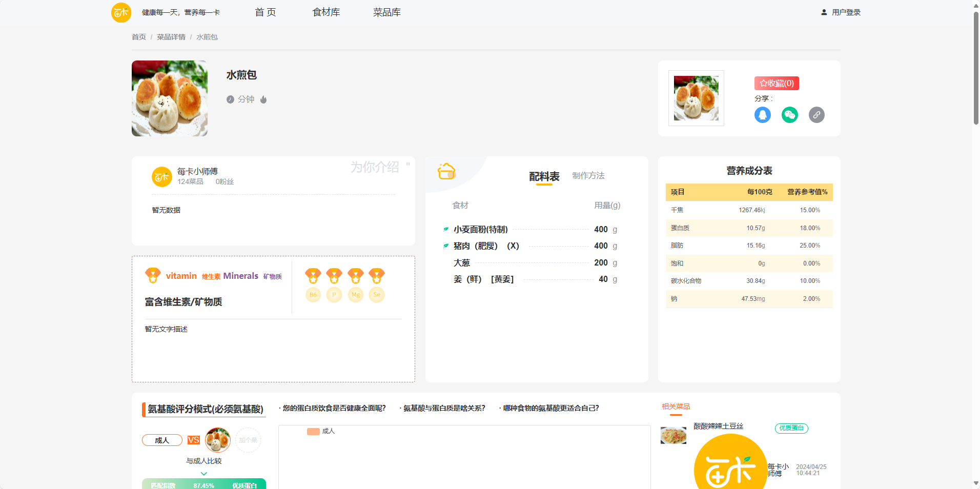Select the B6 vitamin badge
980x489 pixels.
(313, 295)
